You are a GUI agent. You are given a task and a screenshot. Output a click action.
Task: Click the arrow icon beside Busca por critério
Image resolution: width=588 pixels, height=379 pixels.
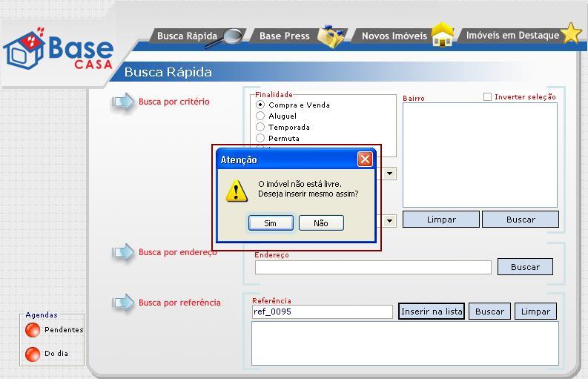(x=122, y=102)
